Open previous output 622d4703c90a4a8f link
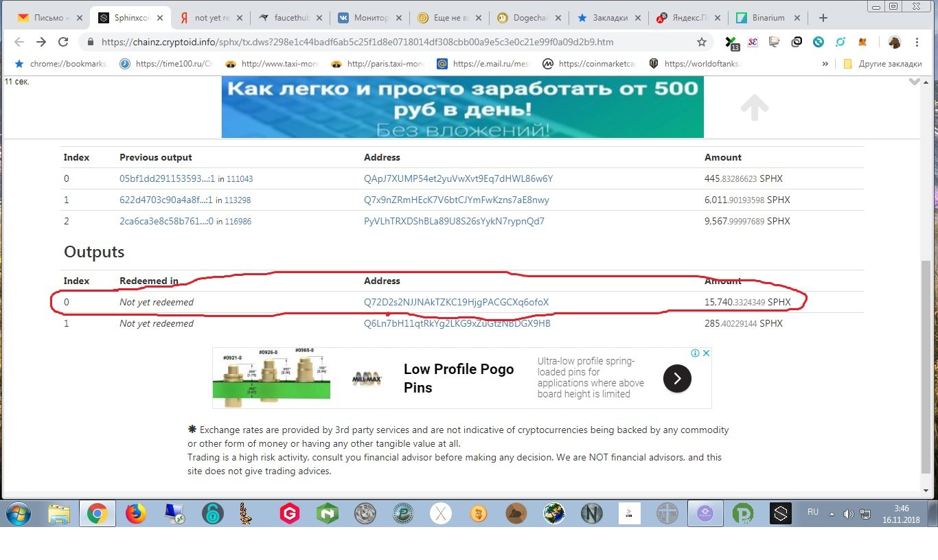Screen dimensions: 938x560 point(163,200)
